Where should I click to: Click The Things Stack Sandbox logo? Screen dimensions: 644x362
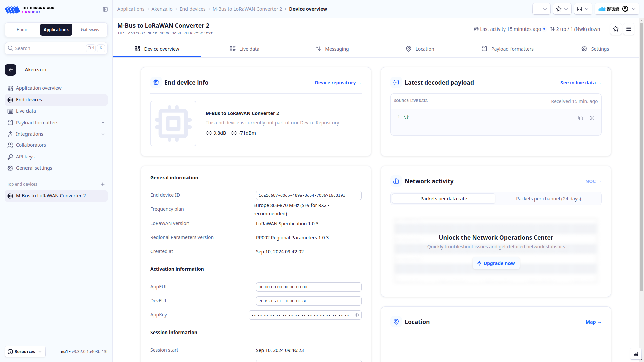[30, 10]
